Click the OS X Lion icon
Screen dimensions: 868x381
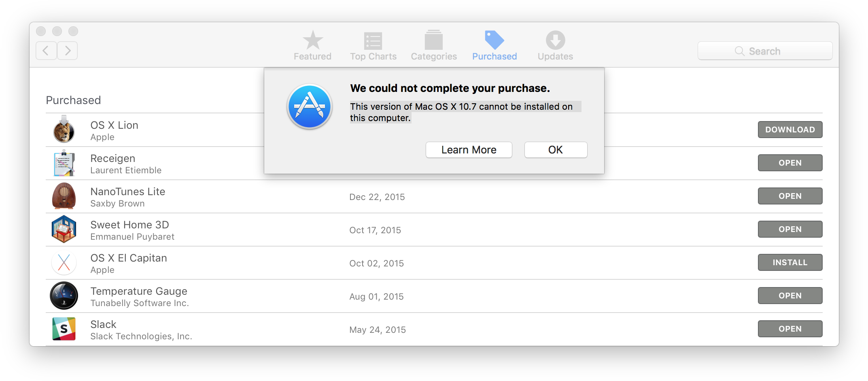(x=64, y=130)
